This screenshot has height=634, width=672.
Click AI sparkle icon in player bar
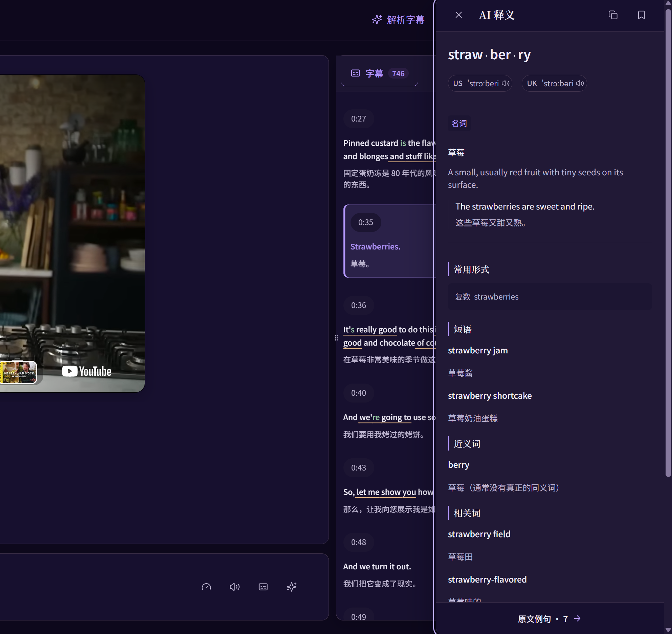coord(291,587)
